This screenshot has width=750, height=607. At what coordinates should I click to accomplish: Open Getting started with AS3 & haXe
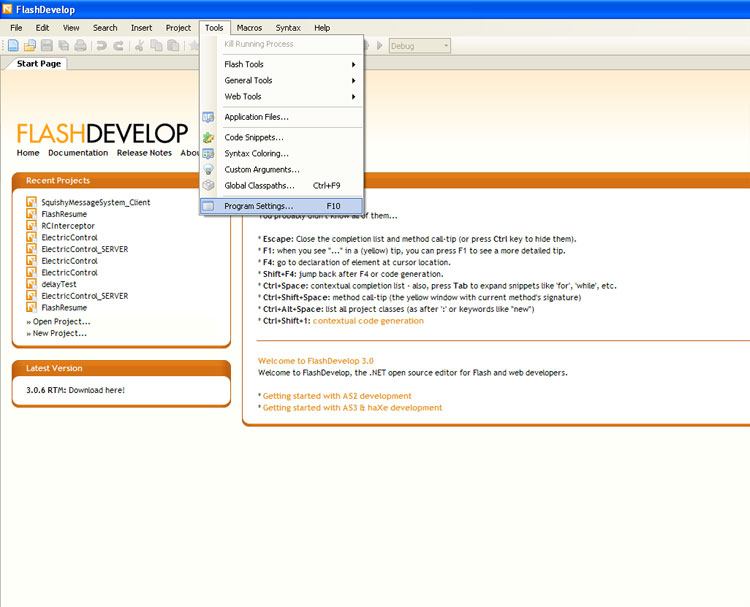(x=352, y=408)
